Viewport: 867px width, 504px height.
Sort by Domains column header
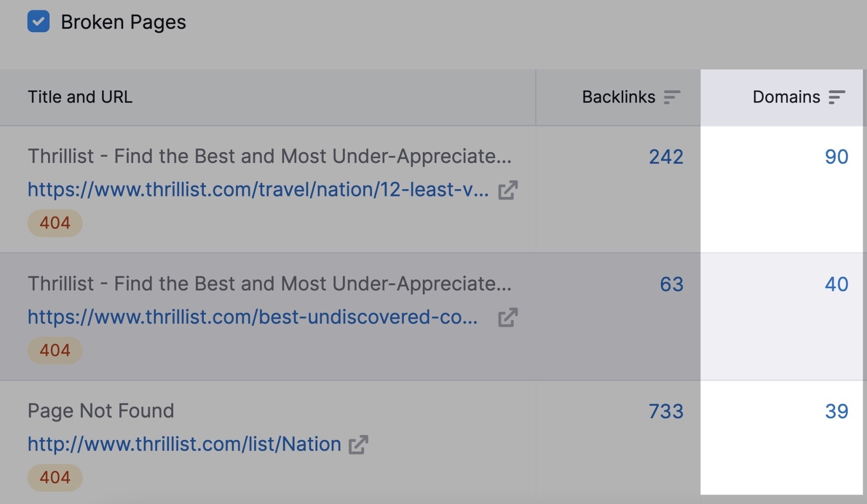point(786,97)
